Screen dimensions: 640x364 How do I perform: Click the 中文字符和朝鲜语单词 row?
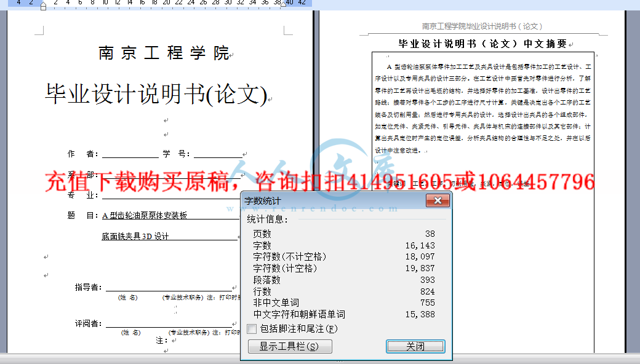(343, 314)
